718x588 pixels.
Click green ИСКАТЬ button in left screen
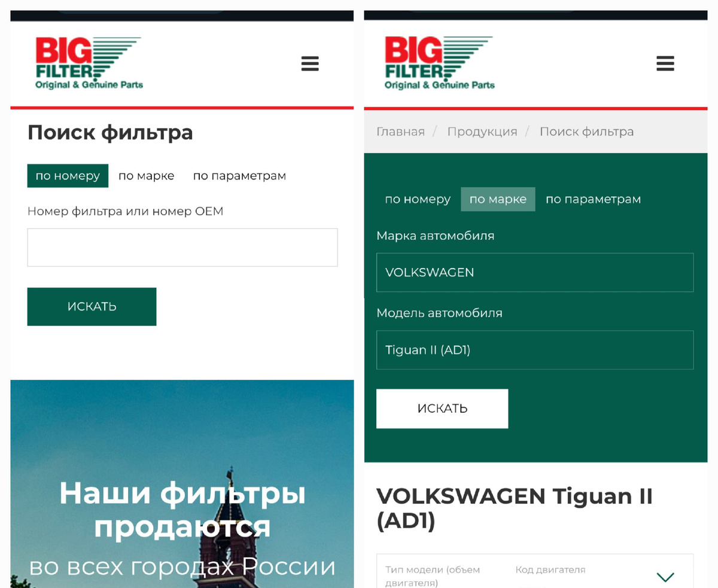click(x=92, y=307)
